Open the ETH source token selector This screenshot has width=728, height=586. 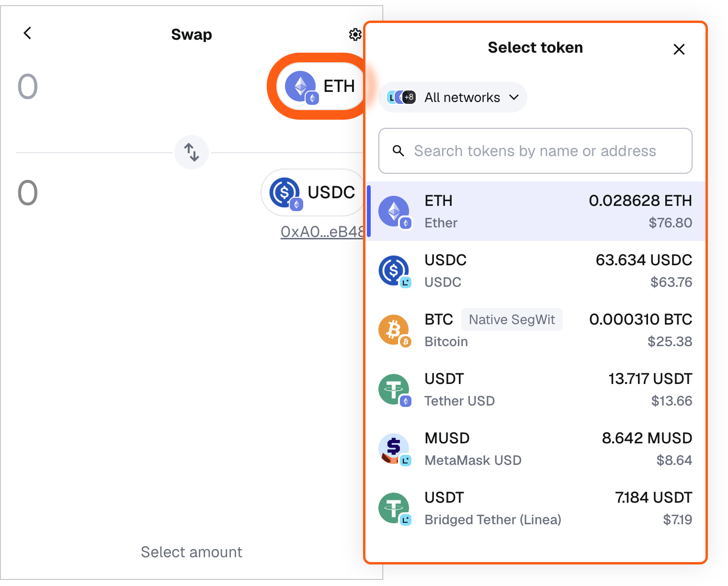[320, 86]
